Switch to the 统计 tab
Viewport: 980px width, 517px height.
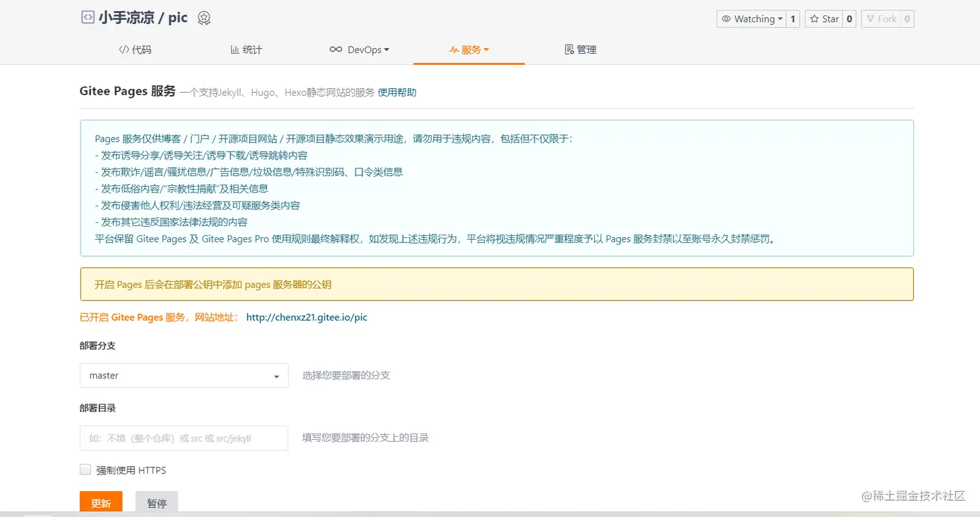point(246,50)
